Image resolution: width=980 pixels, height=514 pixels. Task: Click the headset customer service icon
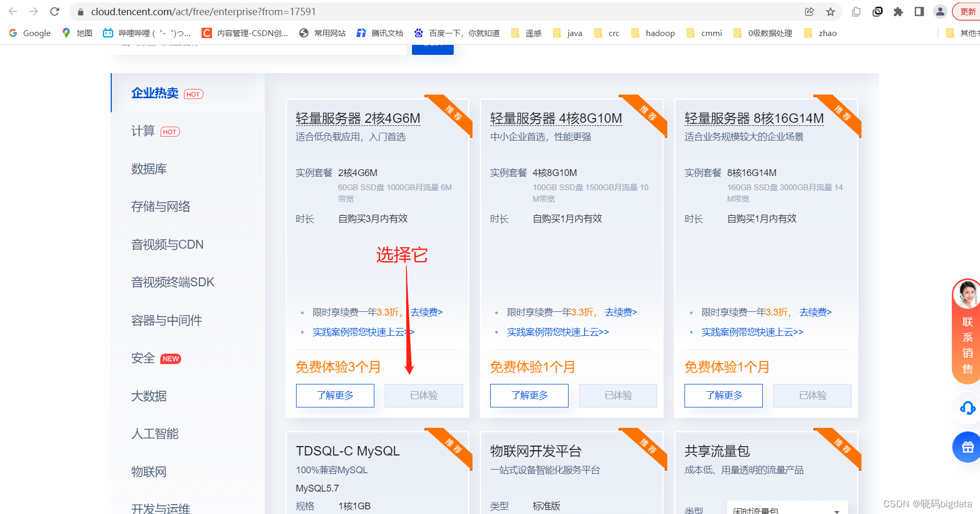tap(967, 408)
